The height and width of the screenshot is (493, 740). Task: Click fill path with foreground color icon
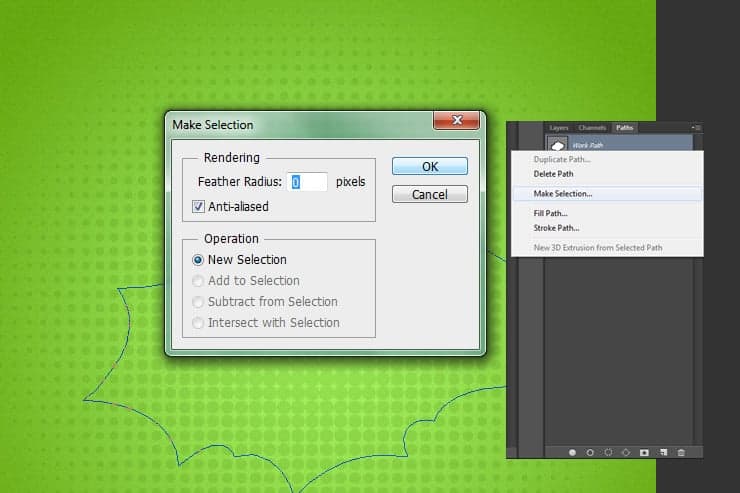pos(572,452)
